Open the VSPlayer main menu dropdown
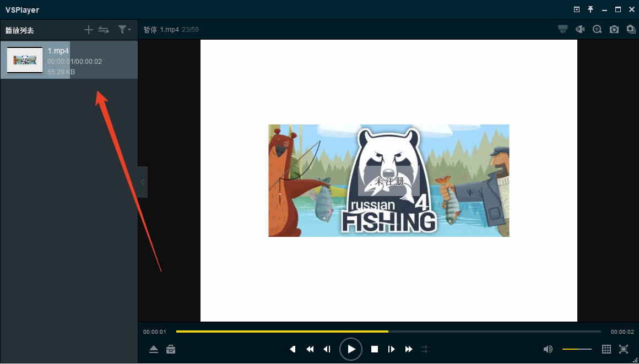 click(577, 9)
